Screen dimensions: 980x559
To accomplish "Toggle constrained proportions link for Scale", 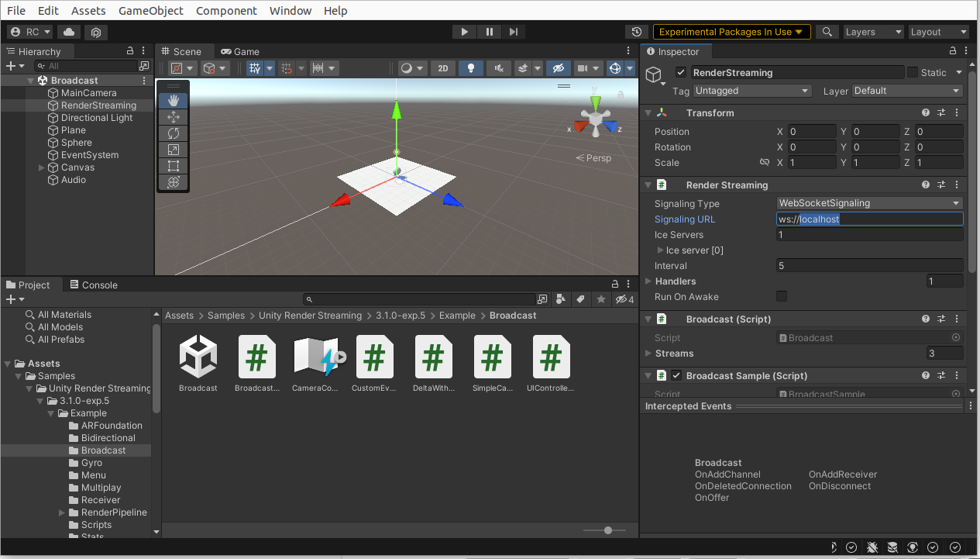I will [x=765, y=163].
